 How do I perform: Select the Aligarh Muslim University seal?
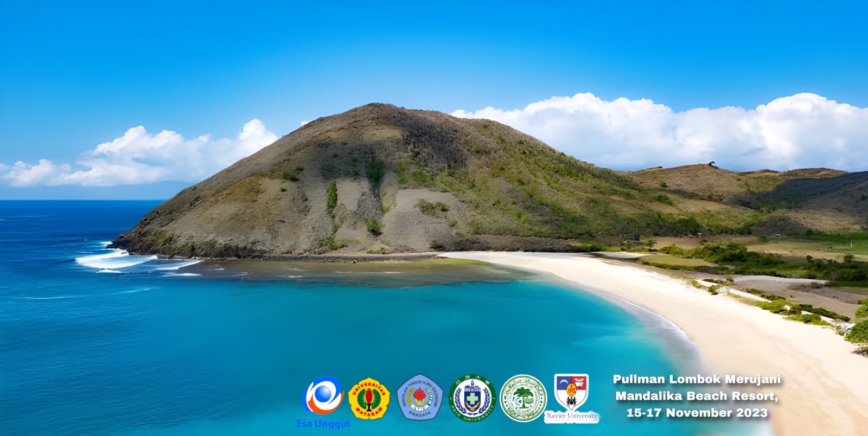point(523,398)
